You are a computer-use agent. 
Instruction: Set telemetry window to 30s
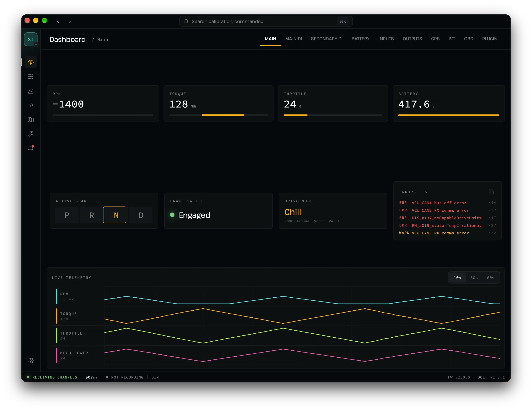[x=474, y=278]
